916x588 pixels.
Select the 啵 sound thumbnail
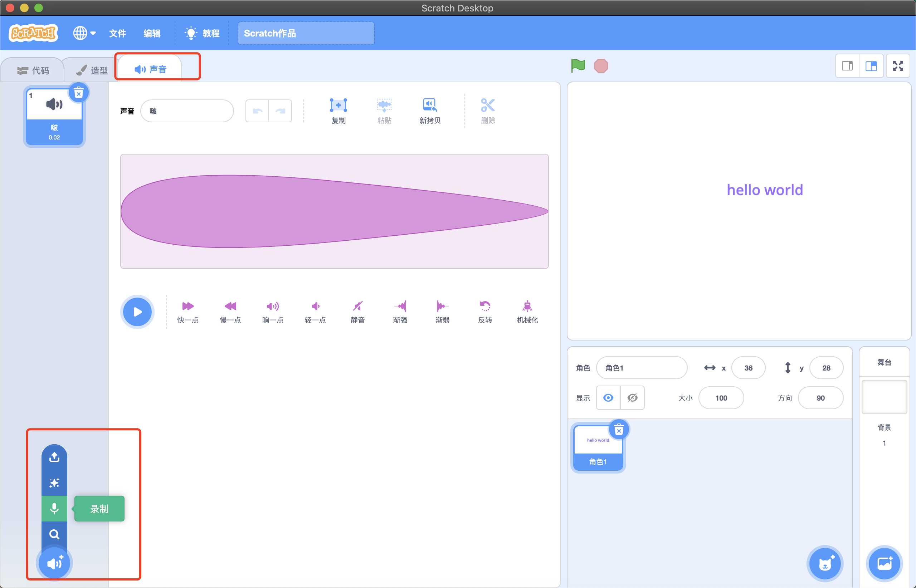(x=54, y=117)
